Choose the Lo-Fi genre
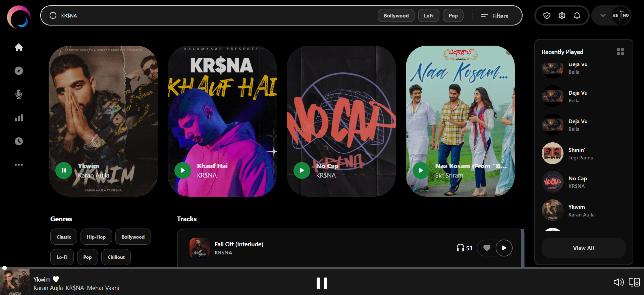The width and height of the screenshot is (644, 295). pyautogui.click(x=62, y=257)
